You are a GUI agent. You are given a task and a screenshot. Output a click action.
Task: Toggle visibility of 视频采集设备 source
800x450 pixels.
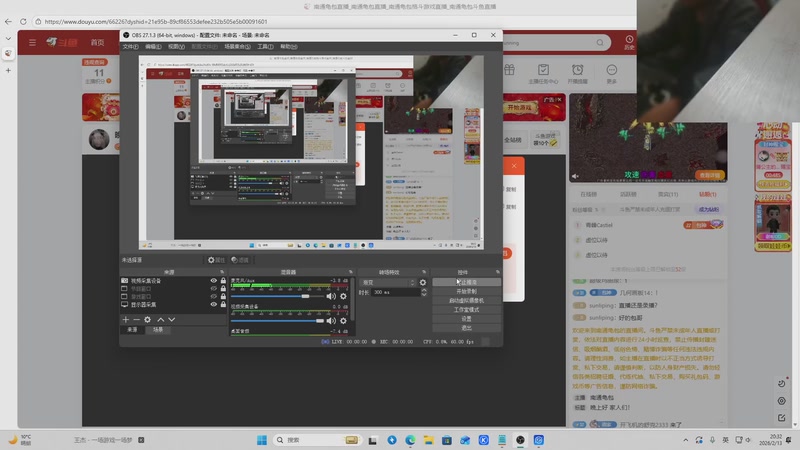point(214,281)
